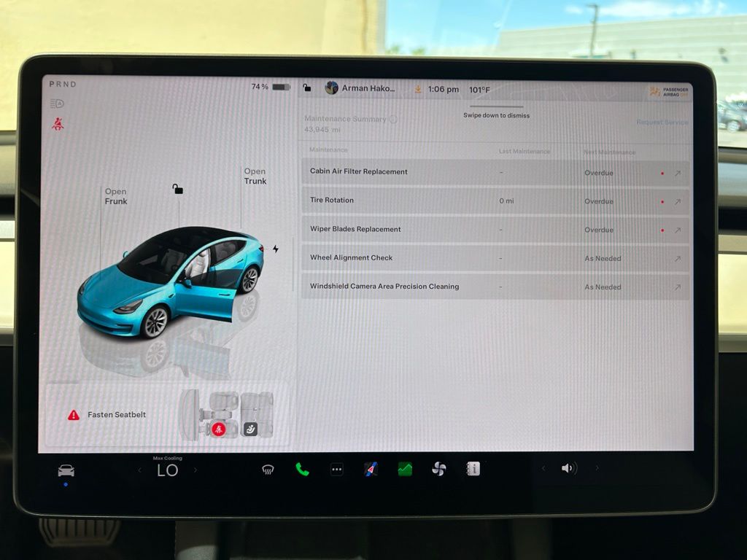Open Wheel Alignment Check details arrow
The width and height of the screenshot is (747, 560).
678,259
